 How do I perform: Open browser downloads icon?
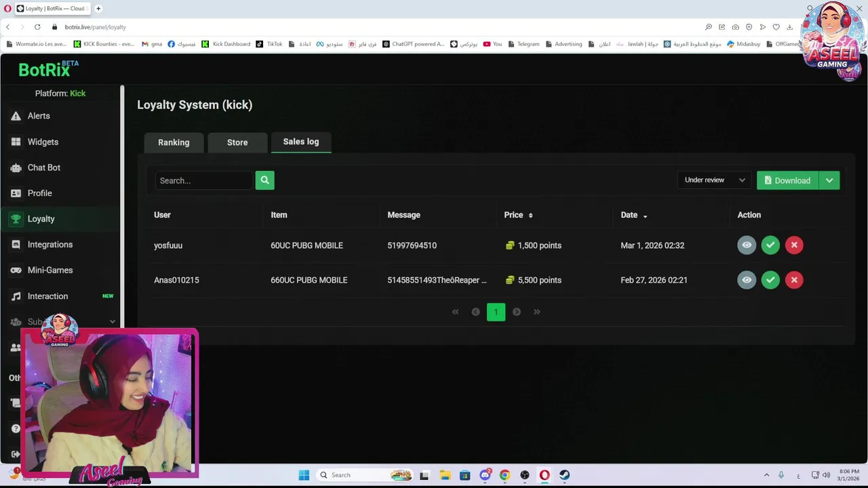789,27
